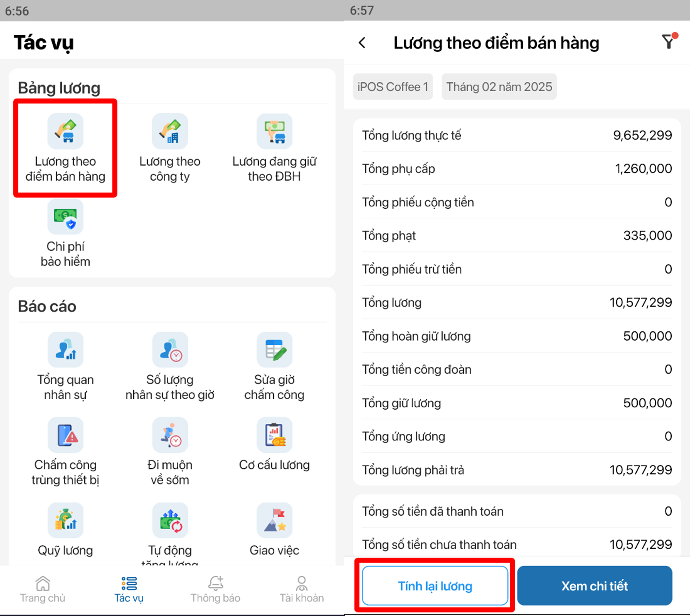Viewport: 690px width, 616px height.
Task: Open Số lượng nhân sự theo giờ
Action: [170, 350]
